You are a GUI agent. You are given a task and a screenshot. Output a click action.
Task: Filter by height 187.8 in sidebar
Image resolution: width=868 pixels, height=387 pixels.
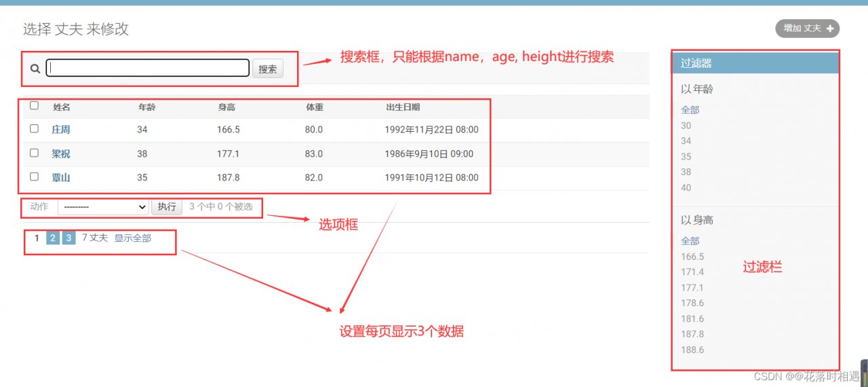tap(692, 334)
